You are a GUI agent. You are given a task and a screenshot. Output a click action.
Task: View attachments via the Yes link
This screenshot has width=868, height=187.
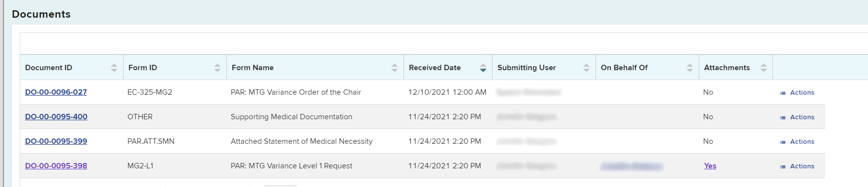[x=710, y=166]
